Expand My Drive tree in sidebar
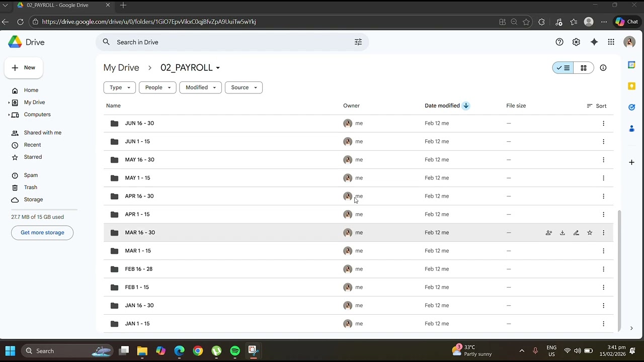Viewport: 644px width, 362px height. click(9, 103)
